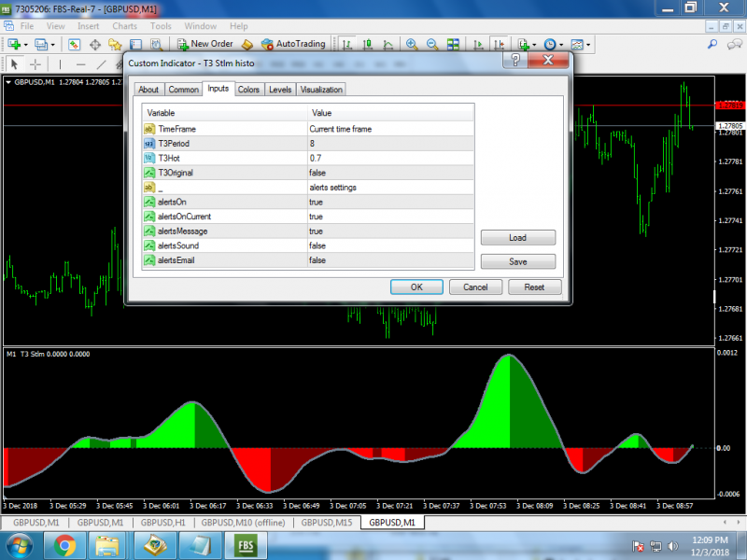This screenshot has height=560, width=747.
Task: Switch to the About tab
Action: 148,90
